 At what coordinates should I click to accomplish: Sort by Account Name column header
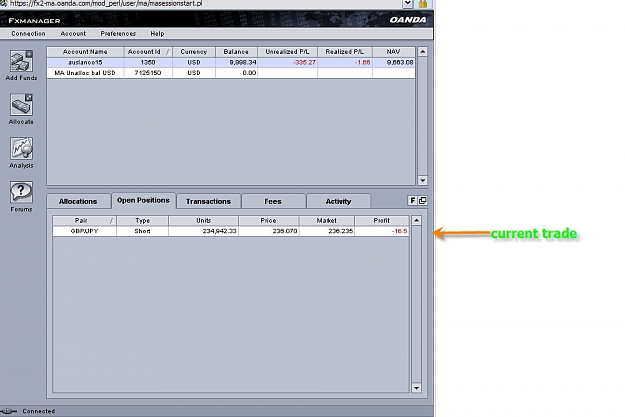(85, 52)
